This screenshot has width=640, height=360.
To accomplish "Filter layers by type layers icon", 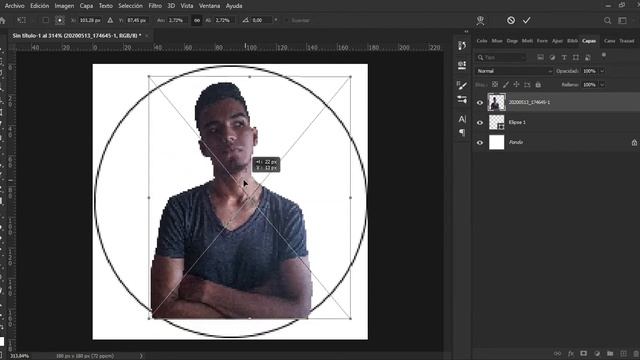I will click(564, 58).
